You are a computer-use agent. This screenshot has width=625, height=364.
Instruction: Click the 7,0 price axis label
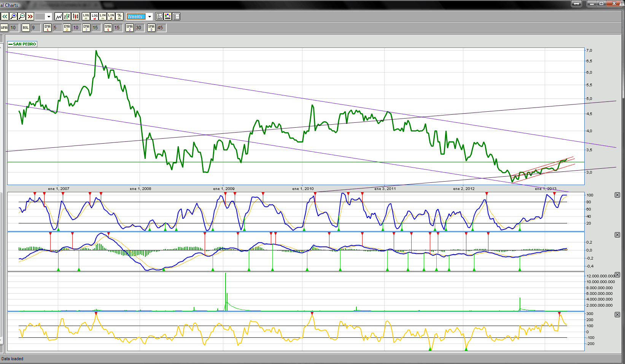tap(589, 50)
